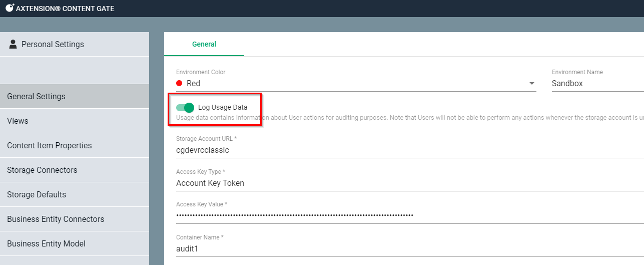Open Business Entity Model settings
Screen dimensions: 644x265
(x=46, y=243)
